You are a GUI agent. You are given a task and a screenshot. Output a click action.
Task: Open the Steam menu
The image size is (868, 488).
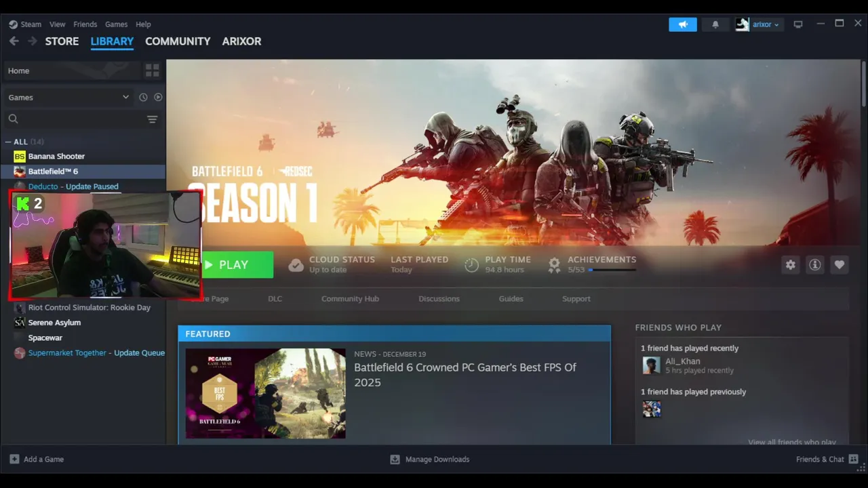(31, 24)
